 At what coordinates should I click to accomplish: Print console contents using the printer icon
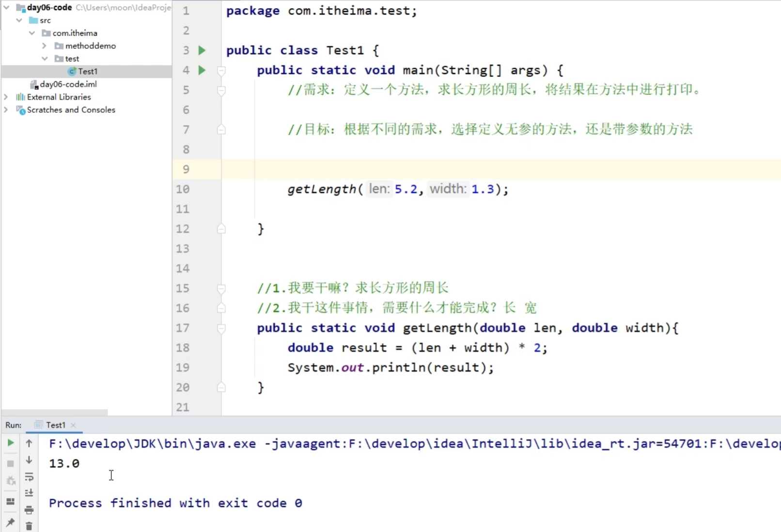29,510
